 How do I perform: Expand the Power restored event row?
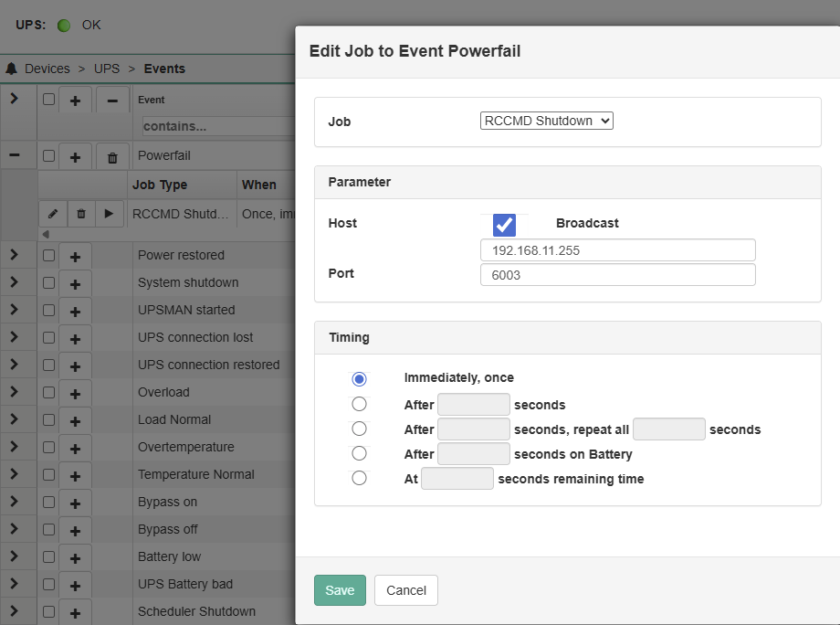[15, 255]
